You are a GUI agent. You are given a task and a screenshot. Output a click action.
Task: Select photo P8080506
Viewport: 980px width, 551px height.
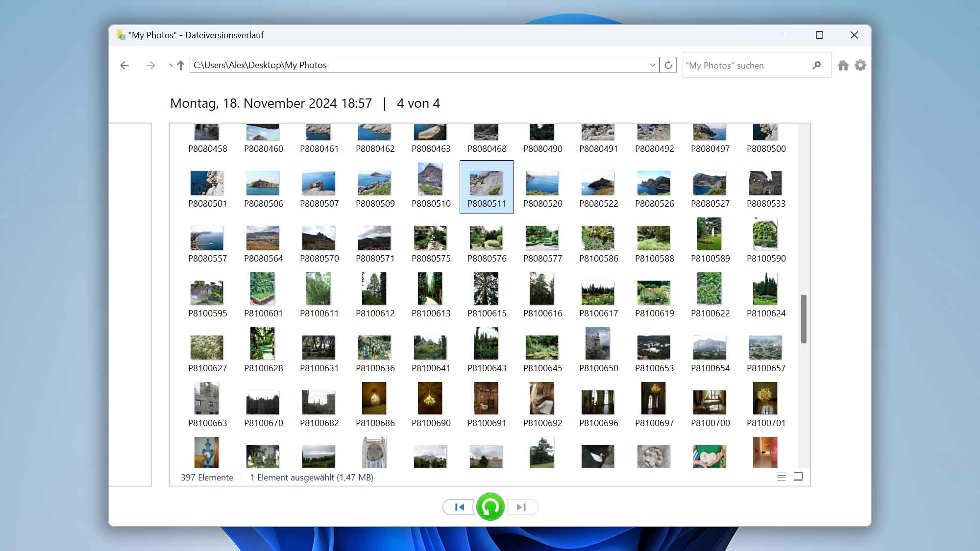264,187
